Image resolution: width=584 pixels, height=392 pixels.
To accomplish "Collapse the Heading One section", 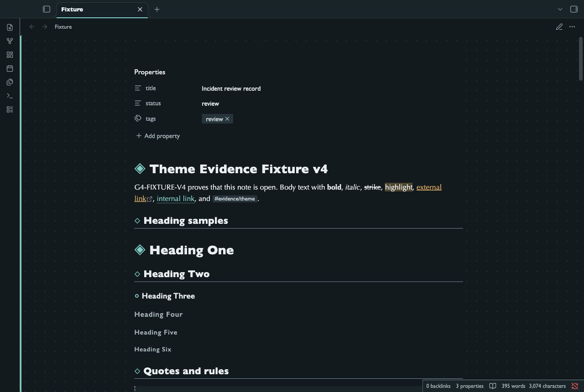I will (140, 250).
